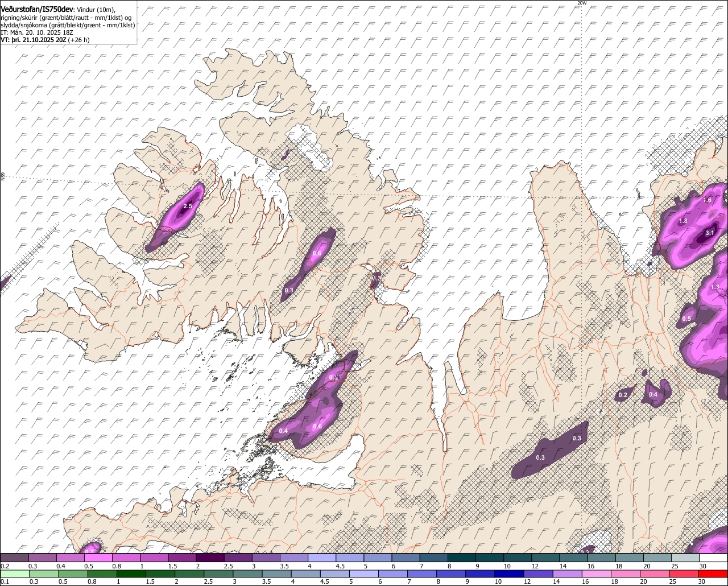The height and width of the screenshot is (586, 728).
Task: Select the darkest purple 2 swatch, upper legend row
Action: [x=210, y=558]
